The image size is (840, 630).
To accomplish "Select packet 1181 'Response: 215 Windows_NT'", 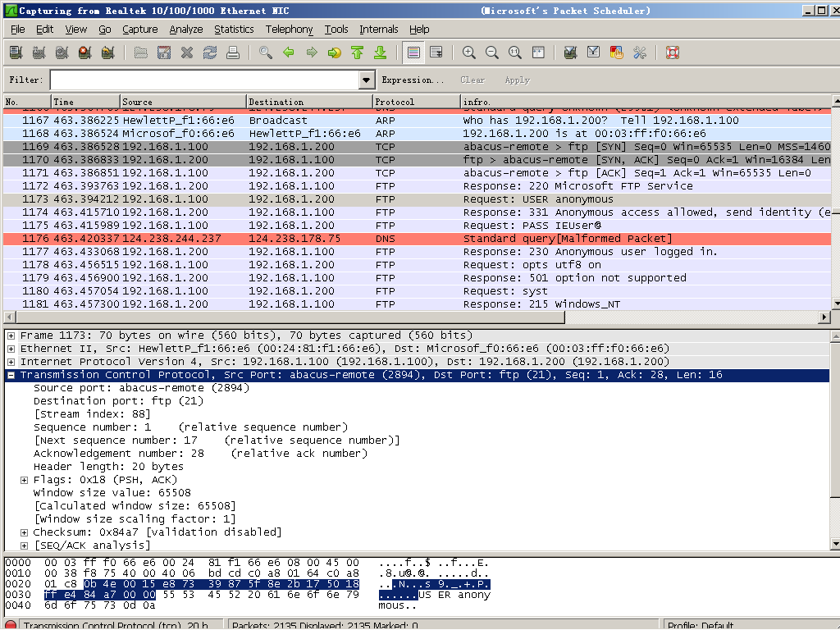I will (x=417, y=304).
